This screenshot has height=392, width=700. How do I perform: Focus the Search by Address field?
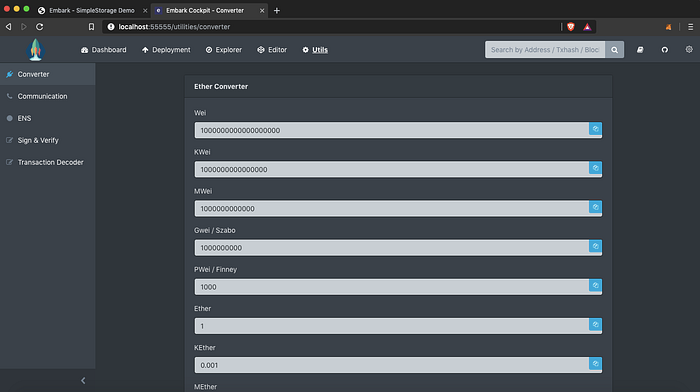[545, 50]
